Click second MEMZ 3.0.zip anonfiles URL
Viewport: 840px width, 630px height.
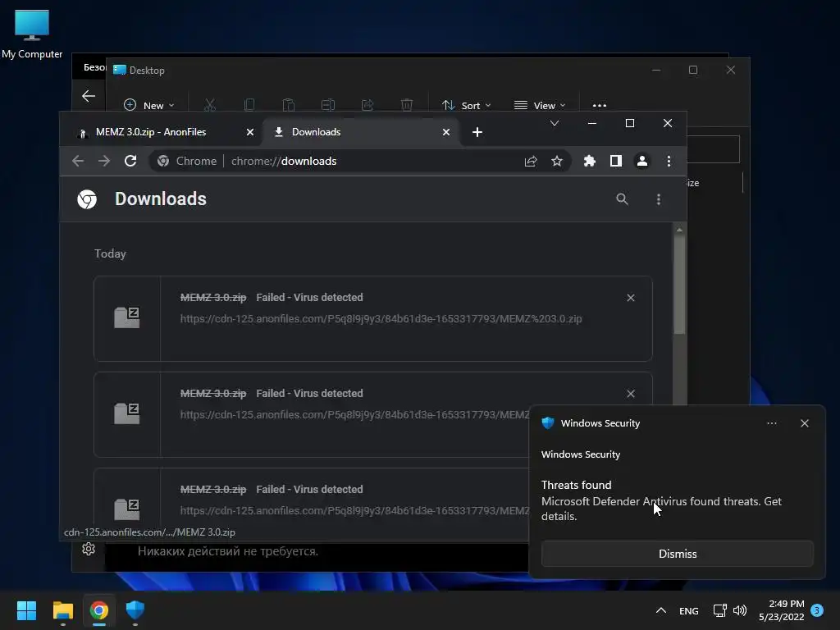[354, 414]
